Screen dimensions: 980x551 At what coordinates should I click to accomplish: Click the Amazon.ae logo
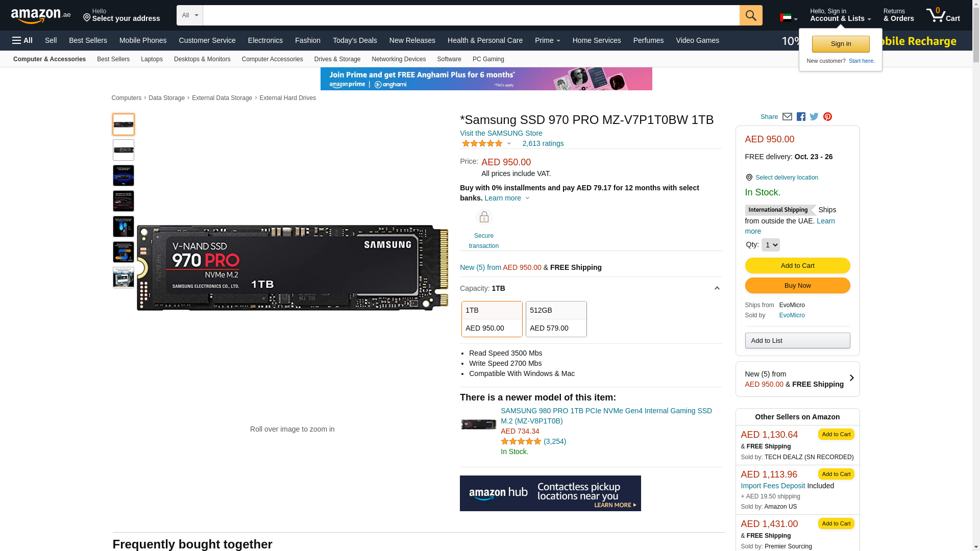click(41, 16)
